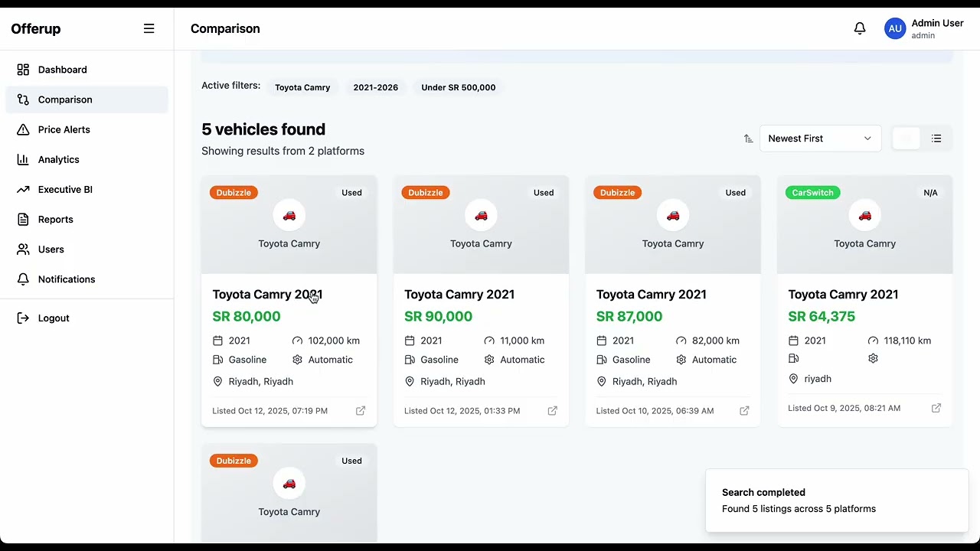
Task: Click Showing results from 2 platforms text
Action: coord(283,151)
